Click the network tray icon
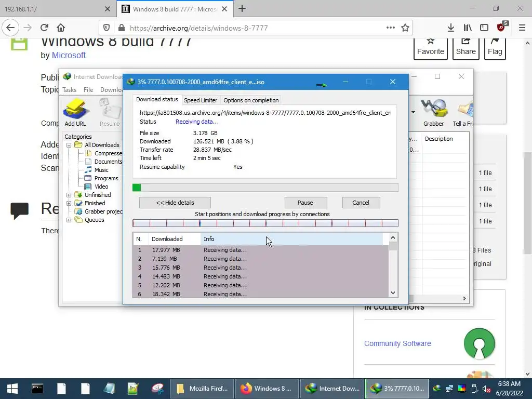Image resolution: width=532 pixels, height=399 pixels. tap(449, 389)
